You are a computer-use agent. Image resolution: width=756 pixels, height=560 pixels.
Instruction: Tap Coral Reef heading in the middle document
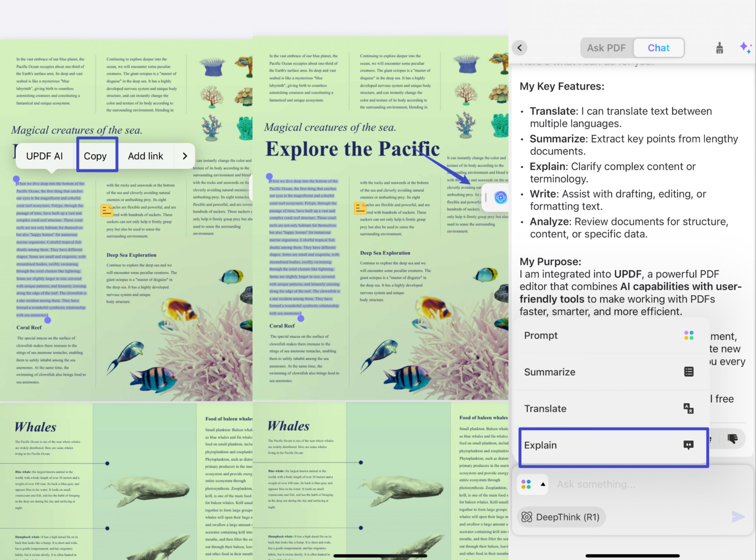[282, 326]
